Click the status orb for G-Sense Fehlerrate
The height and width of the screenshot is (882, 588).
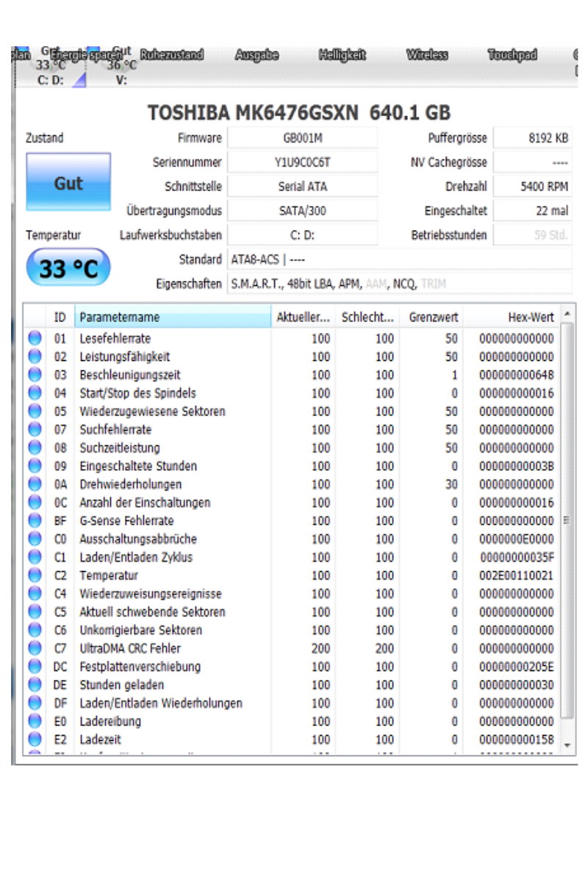(x=35, y=520)
